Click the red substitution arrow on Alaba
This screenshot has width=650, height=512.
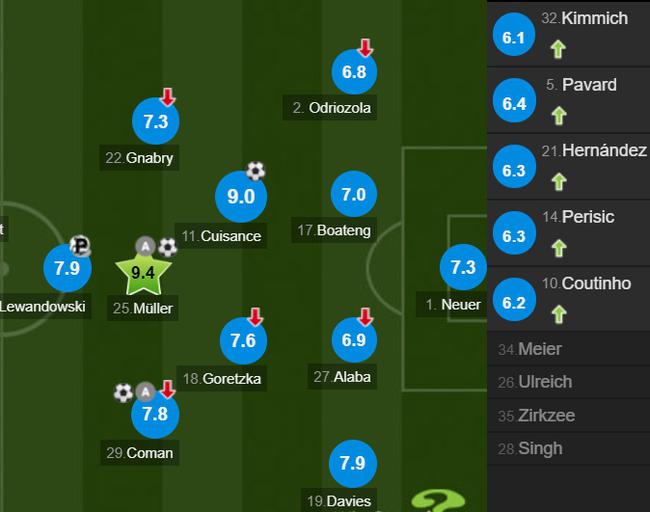365,317
